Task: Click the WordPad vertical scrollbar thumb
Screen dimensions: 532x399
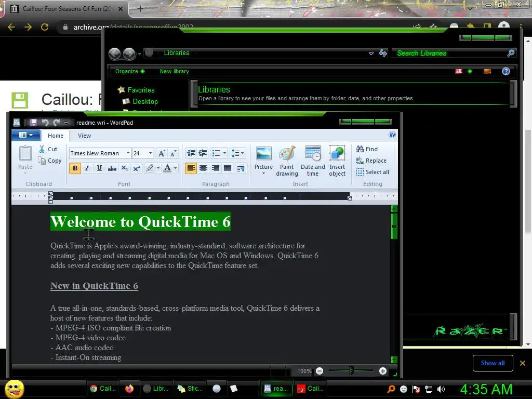Action: point(394,227)
